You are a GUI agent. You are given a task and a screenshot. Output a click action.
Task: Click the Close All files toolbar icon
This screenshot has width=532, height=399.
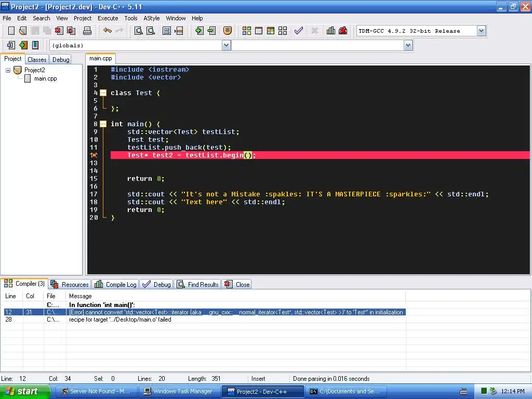[71, 31]
